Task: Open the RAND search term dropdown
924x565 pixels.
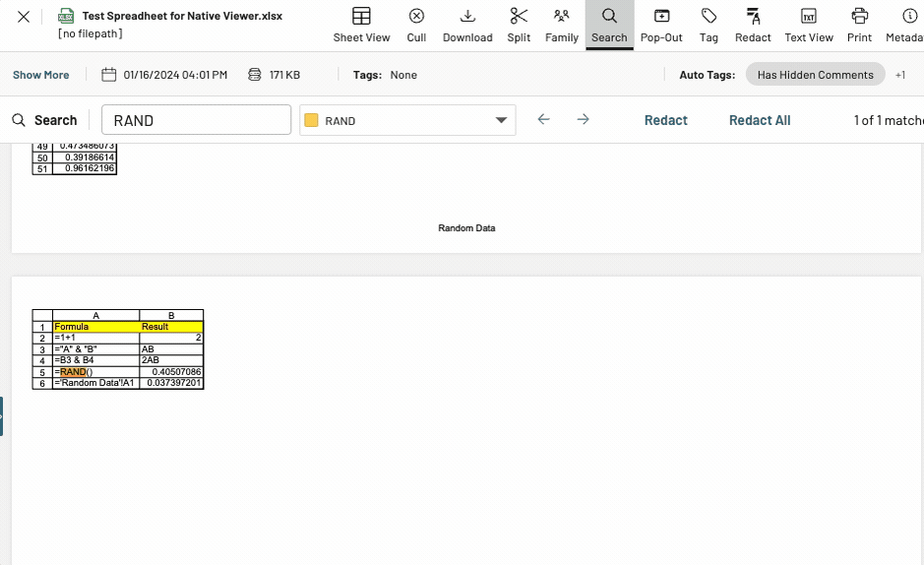Action: click(x=407, y=120)
